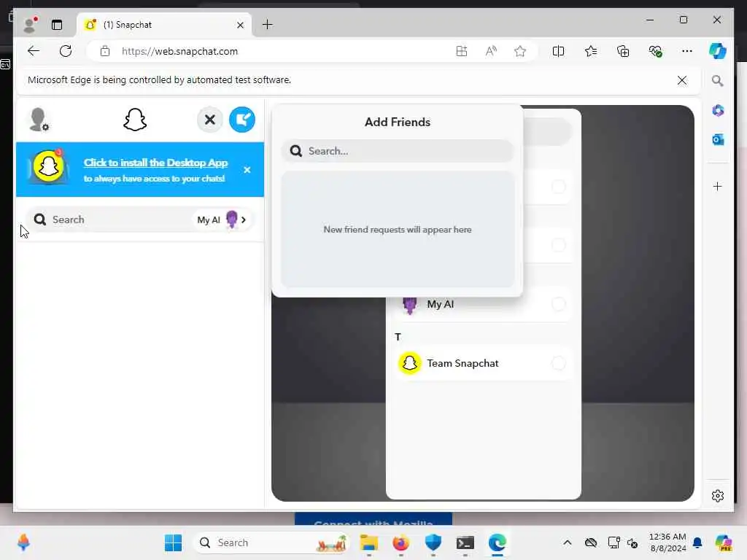The image size is (747, 560).
Task: Click Team Snapchat yellow avatar
Action: [409, 363]
